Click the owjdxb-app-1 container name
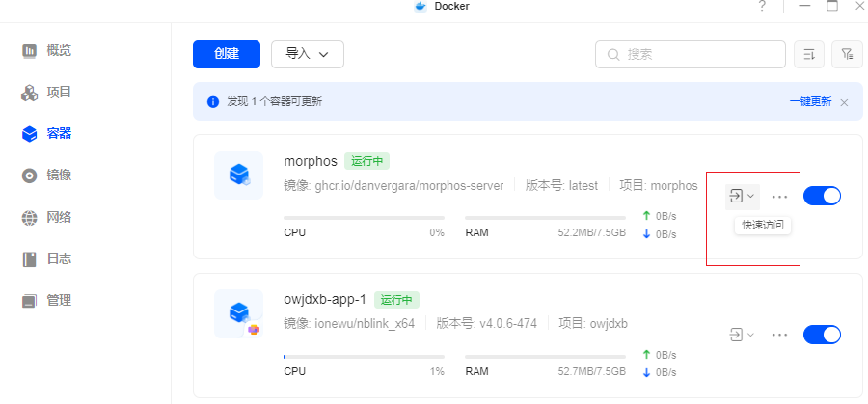Viewport: 868px width, 404px height. pos(325,300)
